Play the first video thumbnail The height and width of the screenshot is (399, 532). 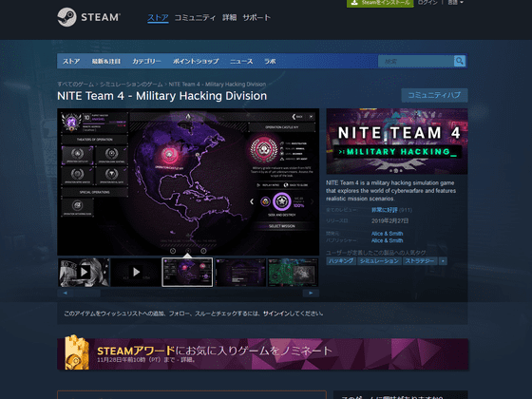click(84, 272)
